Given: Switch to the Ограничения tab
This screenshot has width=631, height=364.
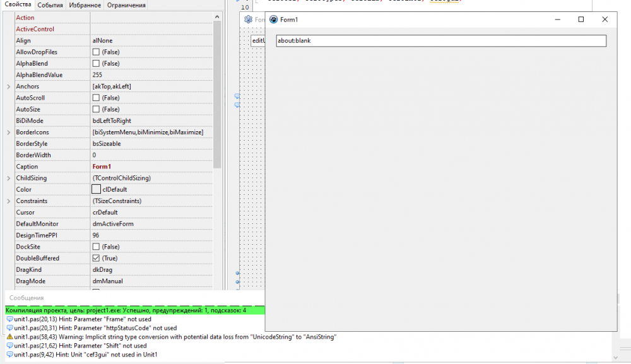Looking at the screenshot, I should click(x=126, y=5).
